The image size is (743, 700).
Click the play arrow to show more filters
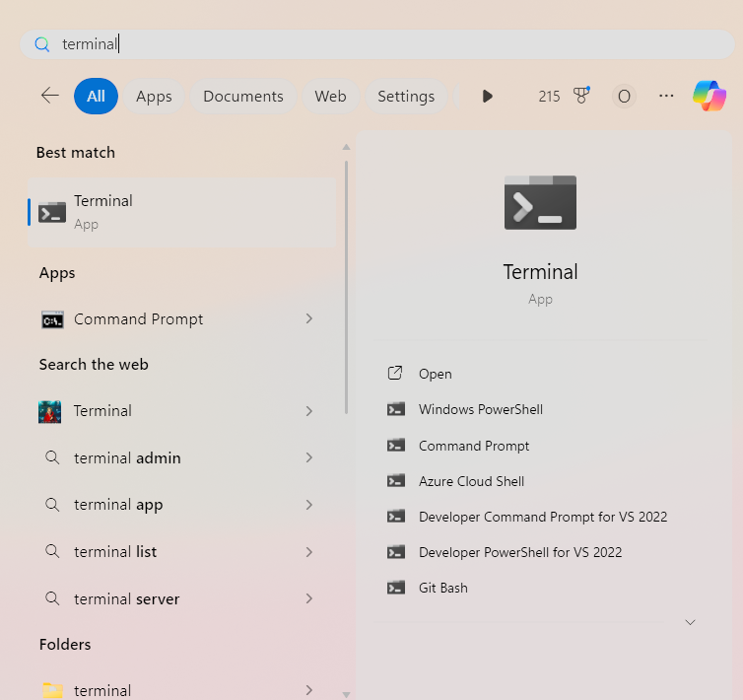click(487, 97)
